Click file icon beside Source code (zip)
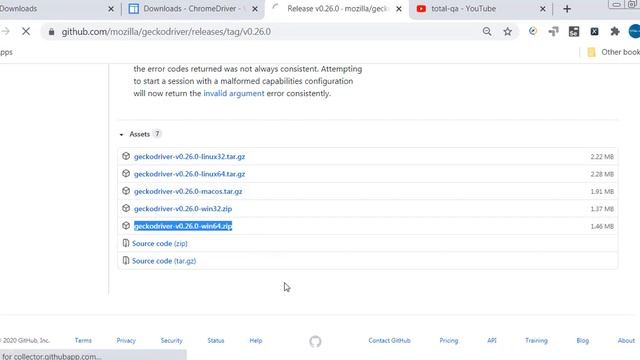The height and width of the screenshot is (360, 640). tap(126, 243)
